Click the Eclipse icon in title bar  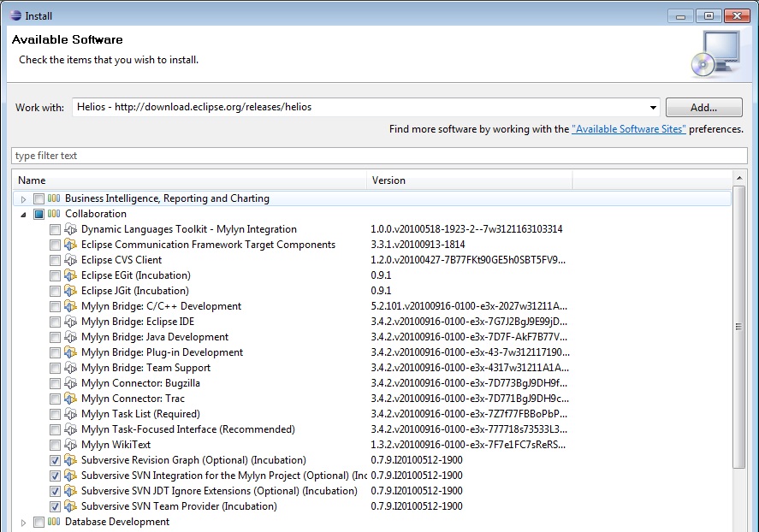coord(16,15)
